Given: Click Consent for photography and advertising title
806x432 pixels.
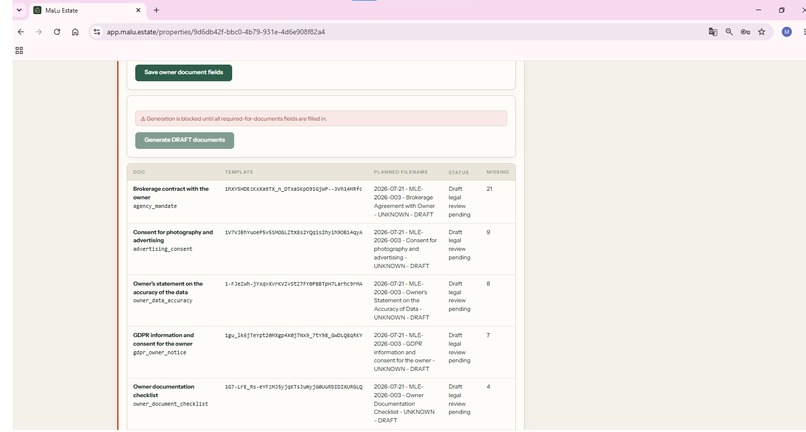Looking at the screenshot, I should (x=173, y=236).
